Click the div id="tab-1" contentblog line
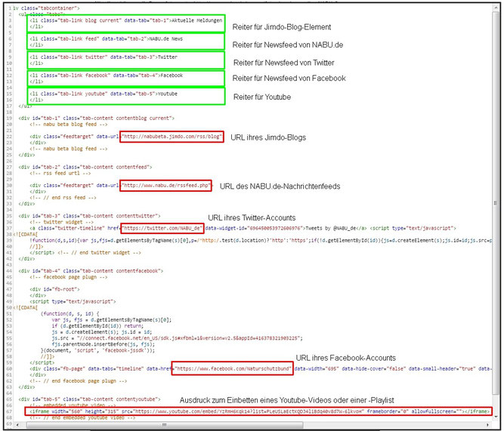504x431 pixels. [97, 118]
